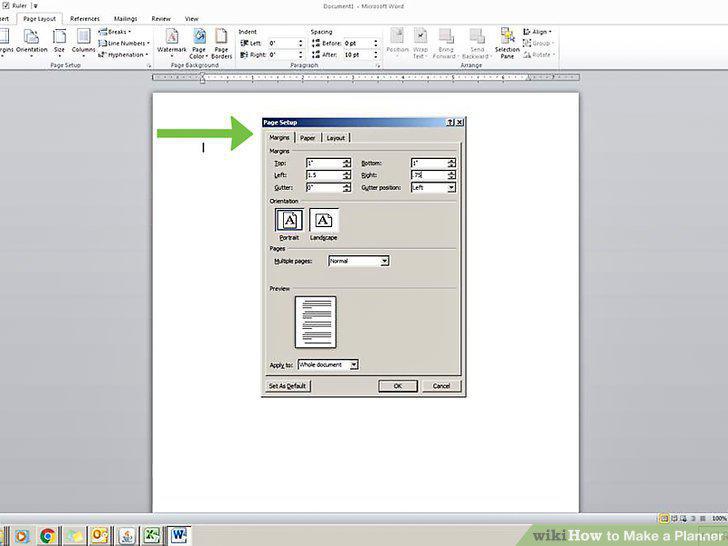
Task: Click the Right margin input field
Action: (429, 175)
